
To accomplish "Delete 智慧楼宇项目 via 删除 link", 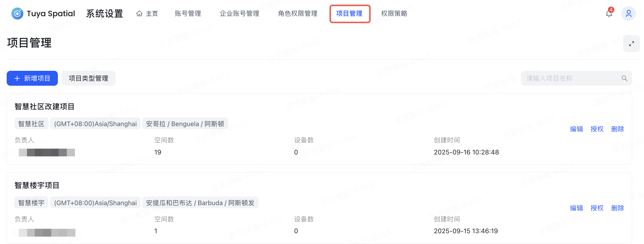I will 618,208.
